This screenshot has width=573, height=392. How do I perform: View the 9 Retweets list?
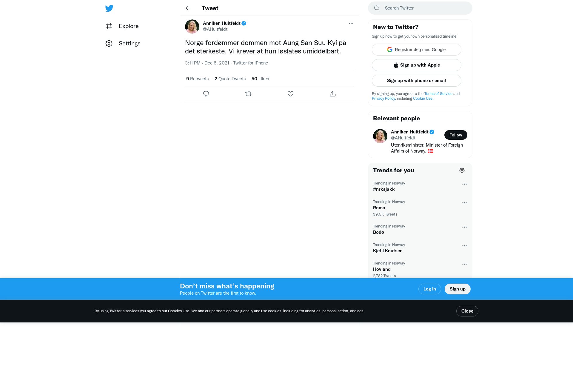197,79
